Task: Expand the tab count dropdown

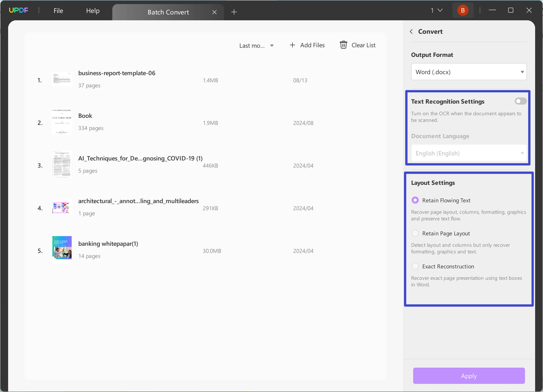Action: [436, 10]
